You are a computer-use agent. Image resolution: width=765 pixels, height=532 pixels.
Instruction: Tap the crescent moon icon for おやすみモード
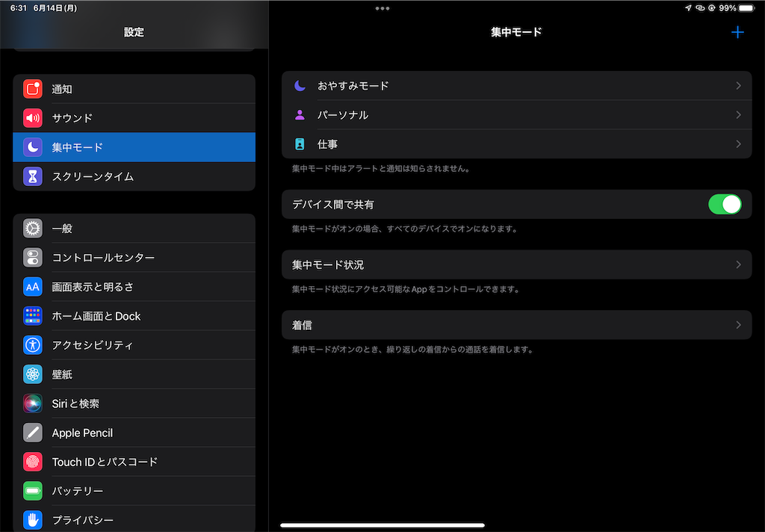click(x=300, y=86)
